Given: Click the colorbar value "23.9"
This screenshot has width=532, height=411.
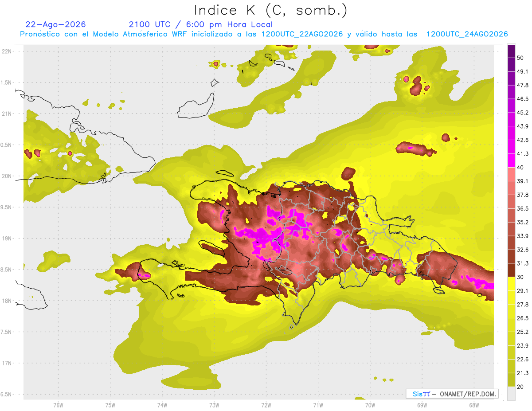Looking at the screenshot, I should coord(523,346).
